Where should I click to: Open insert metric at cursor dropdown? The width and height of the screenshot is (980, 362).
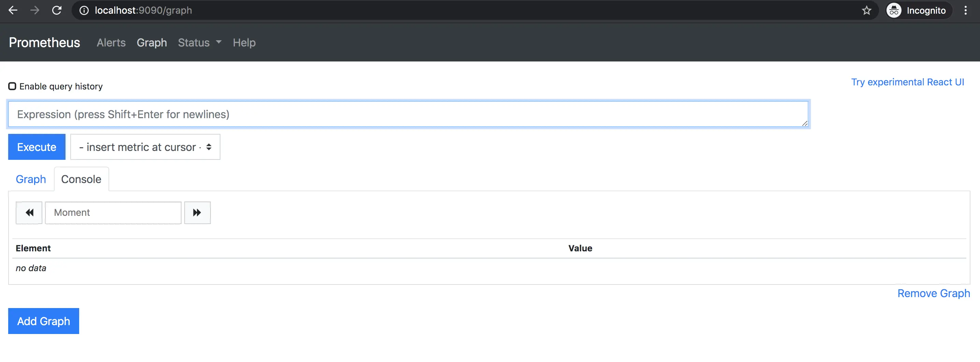pyautogui.click(x=145, y=147)
